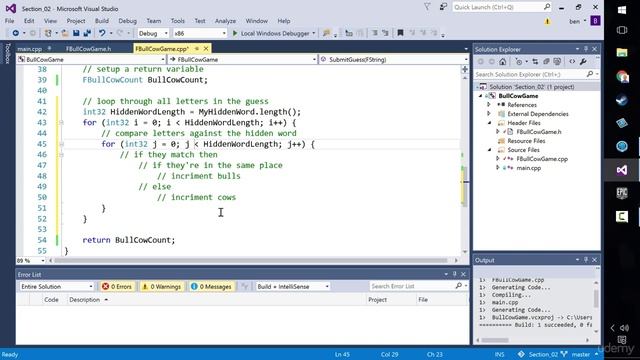Pin the main.cpp tab

coord(49,49)
